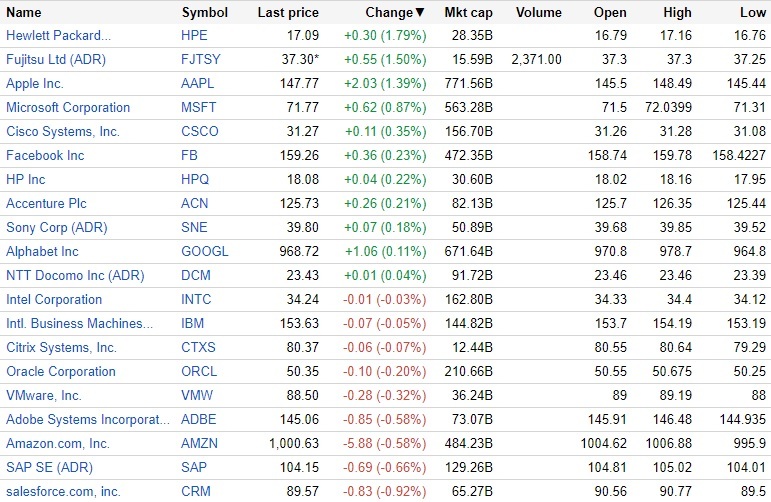Click the High column header
771x502 pixels.
coord(677,13)
